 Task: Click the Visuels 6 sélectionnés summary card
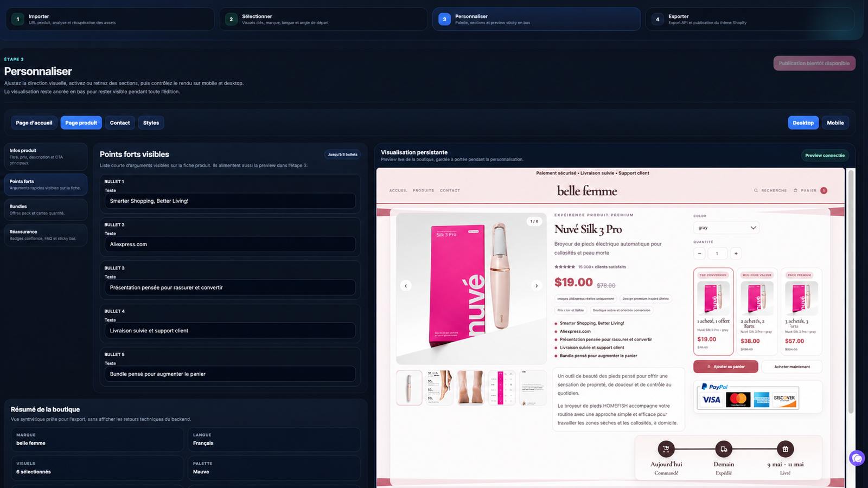[x=98, y=468]
